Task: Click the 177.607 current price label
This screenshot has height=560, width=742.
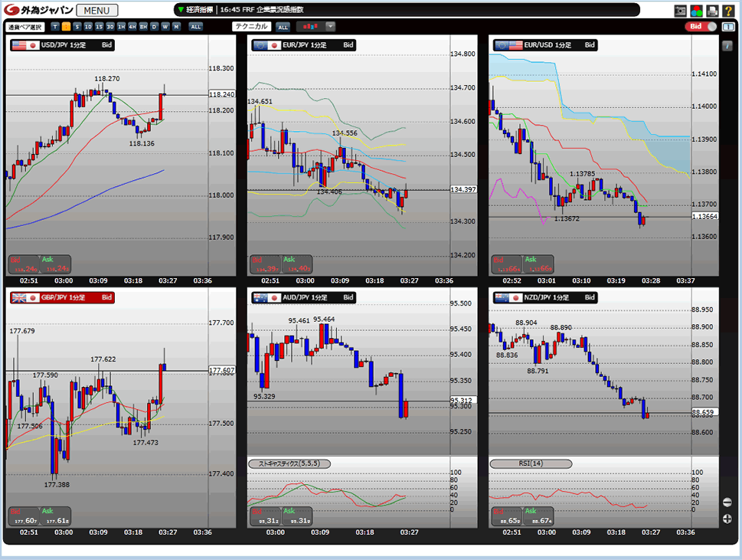Action: pyautogui.click(x=222, y=370)
